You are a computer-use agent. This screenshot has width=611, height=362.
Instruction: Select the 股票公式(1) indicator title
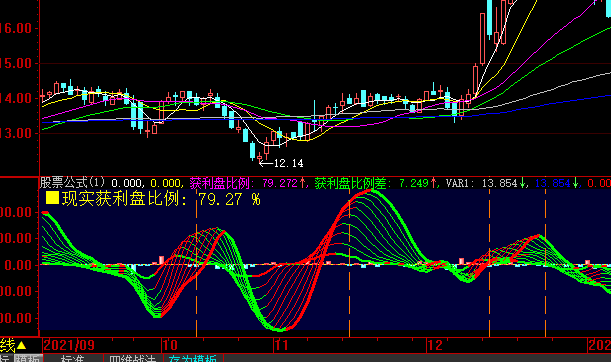73,182
